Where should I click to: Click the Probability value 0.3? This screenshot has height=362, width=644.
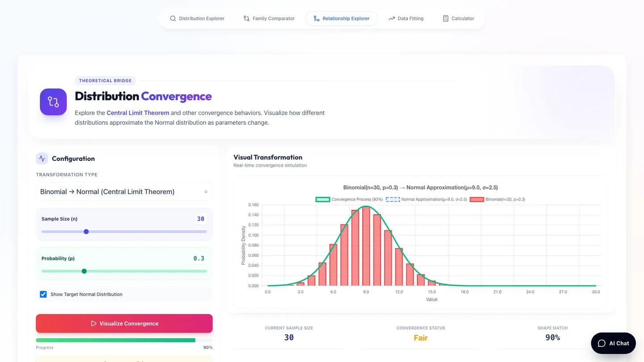pyautogui.click(x=199, y=258)
